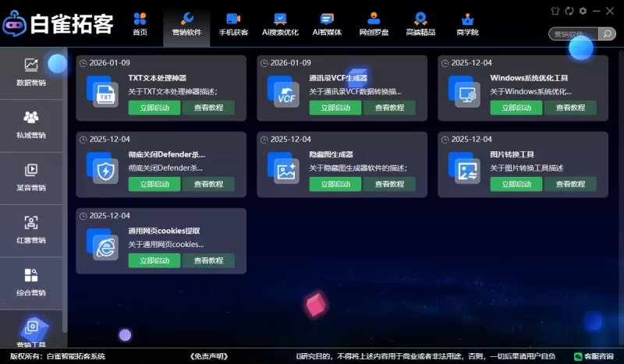Click the search magnifier button
This screenshot has width=624, height=364.
[x=607, y=34]
